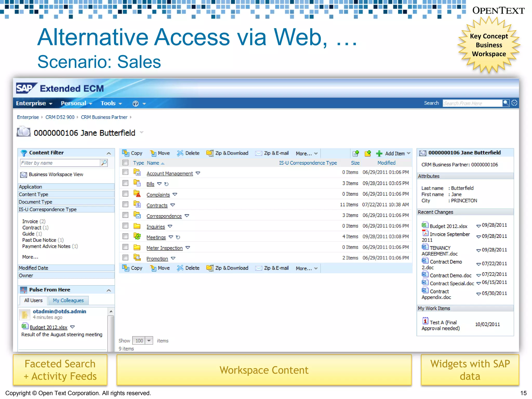Screen dimensions: 532x399
Task: Sort by the Modified column header
Action: (x=386, y=163)
